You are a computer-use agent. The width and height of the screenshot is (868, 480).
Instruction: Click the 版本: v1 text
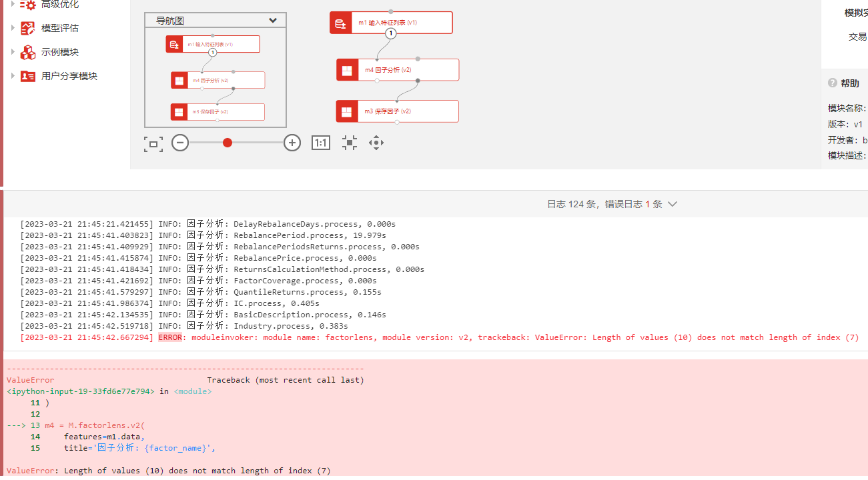coord(845,124)
